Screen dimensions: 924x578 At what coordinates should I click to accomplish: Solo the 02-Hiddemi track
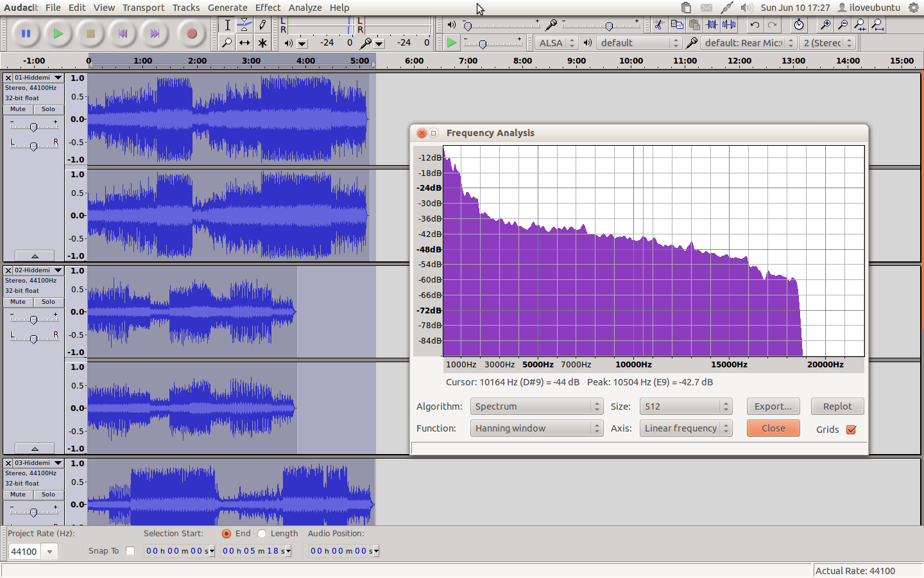(49, 302)
